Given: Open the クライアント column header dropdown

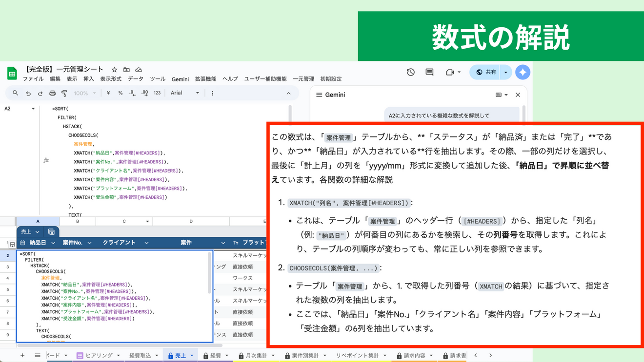Looking at the screenshot, I should click(146, 243).
